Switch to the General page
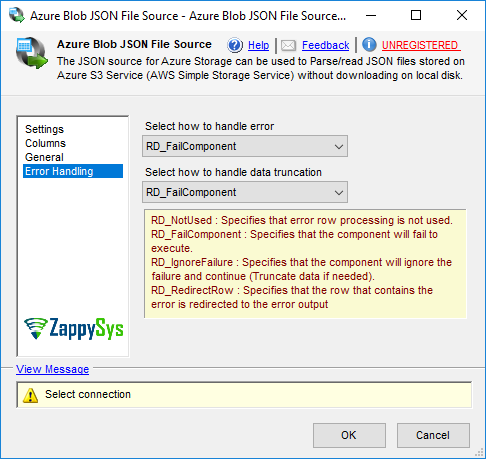 (x=44, y=157)
